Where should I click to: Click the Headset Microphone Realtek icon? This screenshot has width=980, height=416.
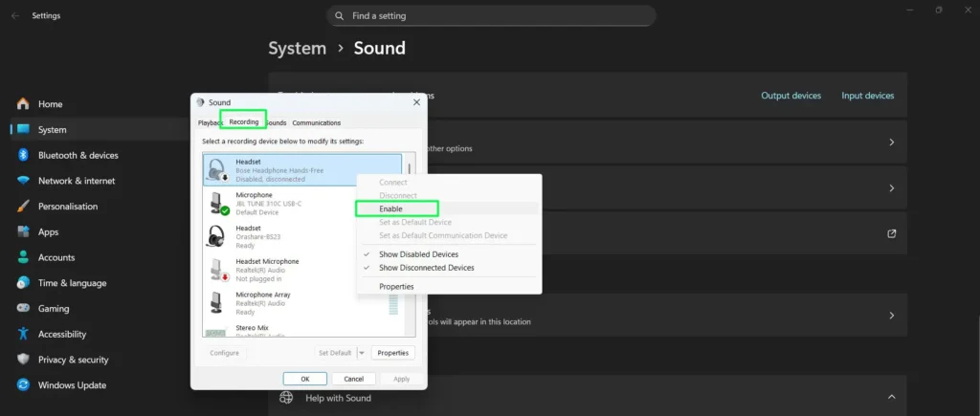(x=218, y=270)
